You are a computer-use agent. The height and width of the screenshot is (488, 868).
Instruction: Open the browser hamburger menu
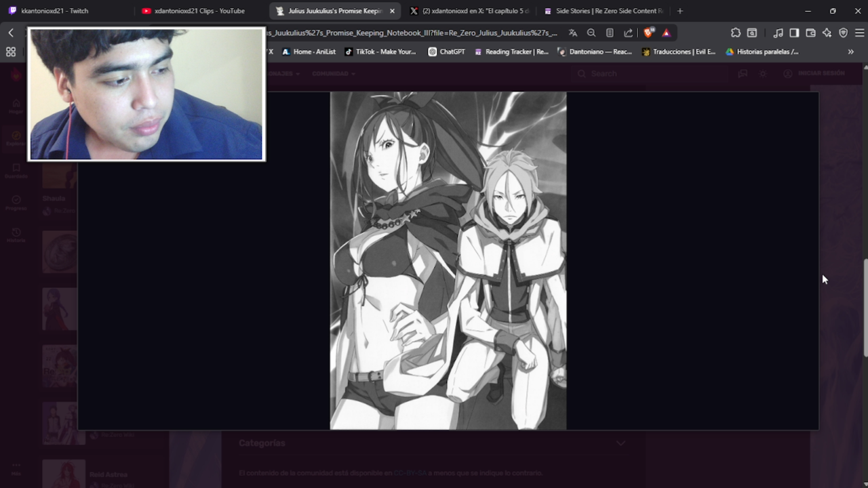859,33
